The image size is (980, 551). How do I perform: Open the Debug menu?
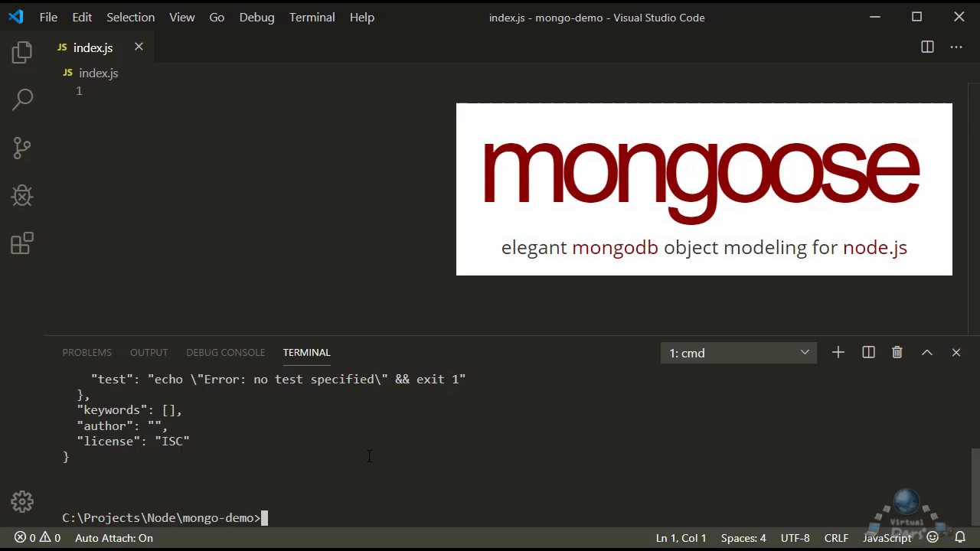click(x=256, y=17)
